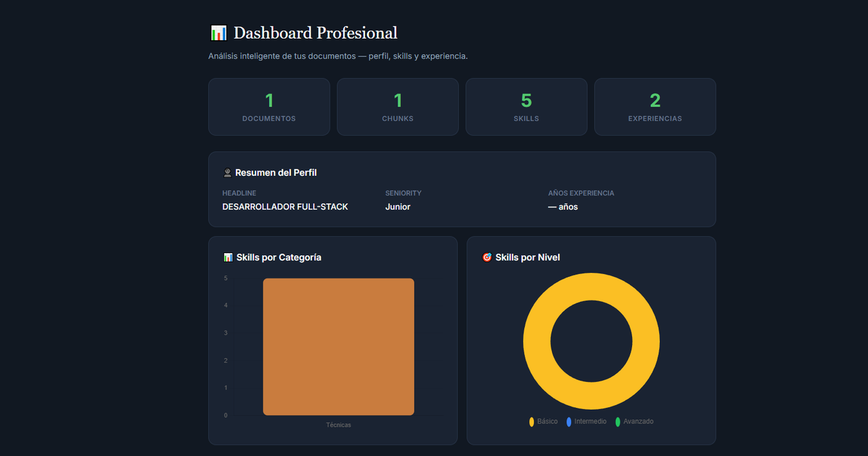Image resolution: width=868 pixels, height=456 pixels.
Task: Click the orange Técnicas bar in the chart
Action: [338, 347]
